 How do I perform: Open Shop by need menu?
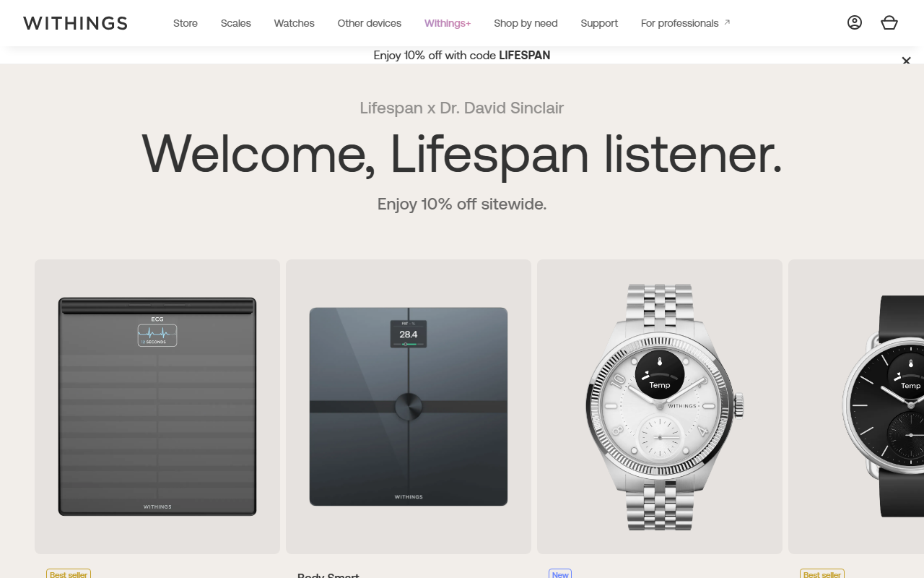tap(526, 23)
